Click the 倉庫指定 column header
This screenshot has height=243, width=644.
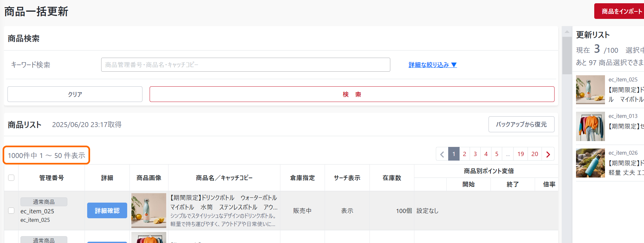(302, 178)
